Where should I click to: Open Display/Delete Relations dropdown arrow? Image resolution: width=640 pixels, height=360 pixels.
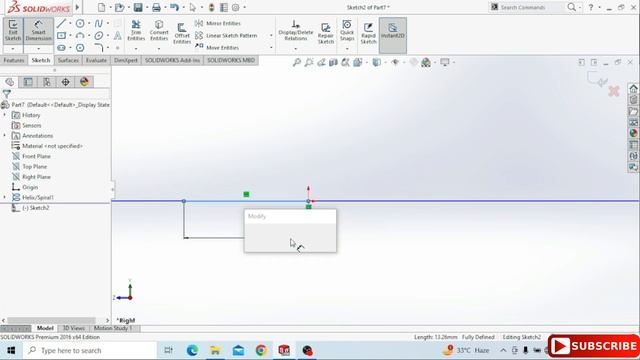click(x=296, y=49)
